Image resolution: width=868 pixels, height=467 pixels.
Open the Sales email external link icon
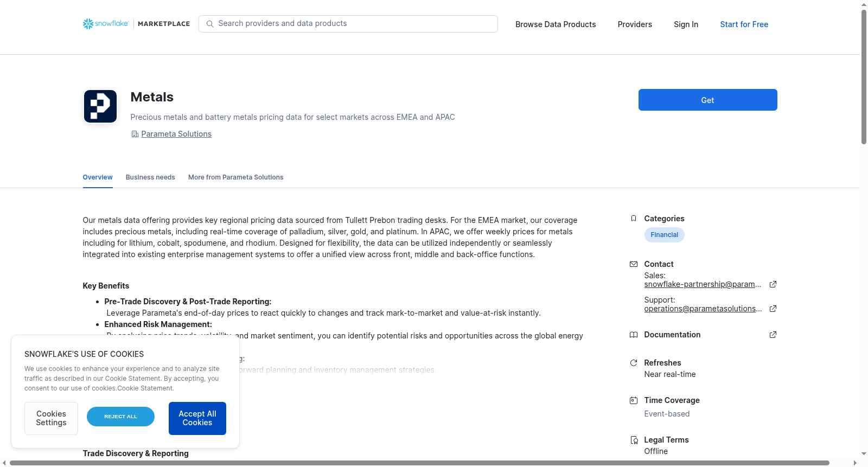(x=773, y=284)
